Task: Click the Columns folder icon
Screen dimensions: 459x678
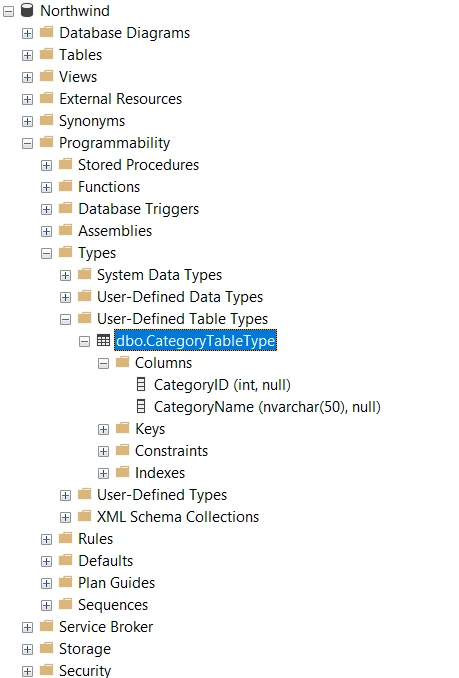Action: [122, 362]
